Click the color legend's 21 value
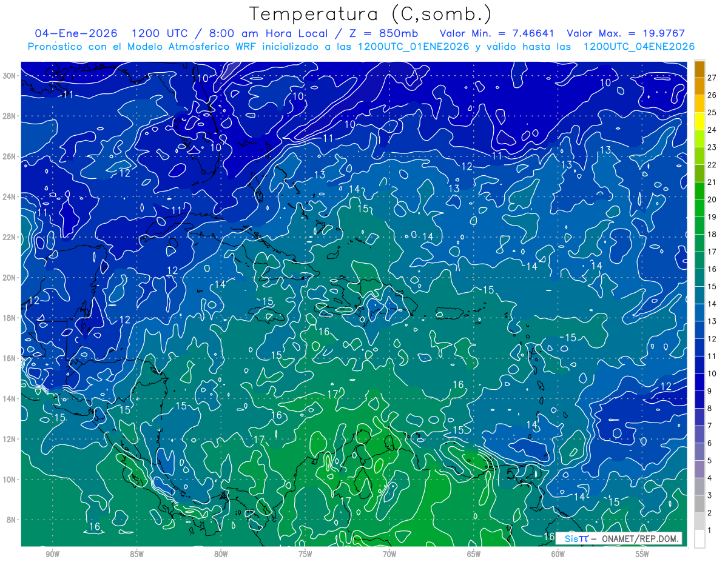Screen dimensions: 728x562 [x=712, y=182]
